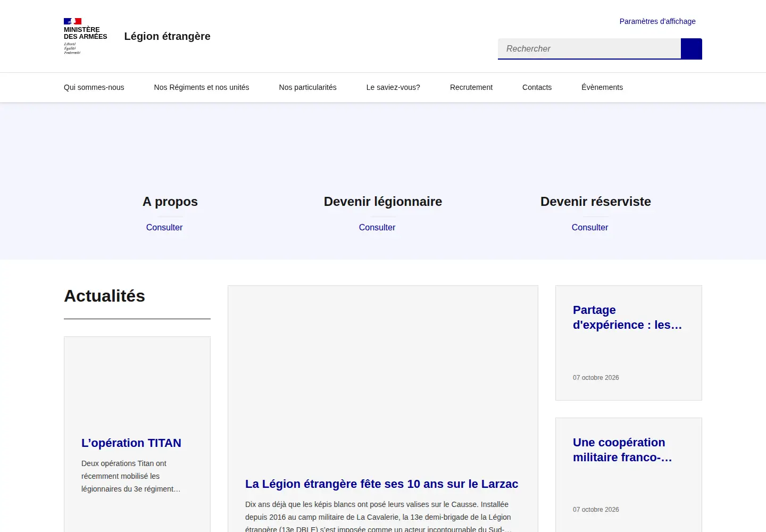
Task: Read La Légion étrangère fête ses 10 ans article
Action: click(381, 484)
